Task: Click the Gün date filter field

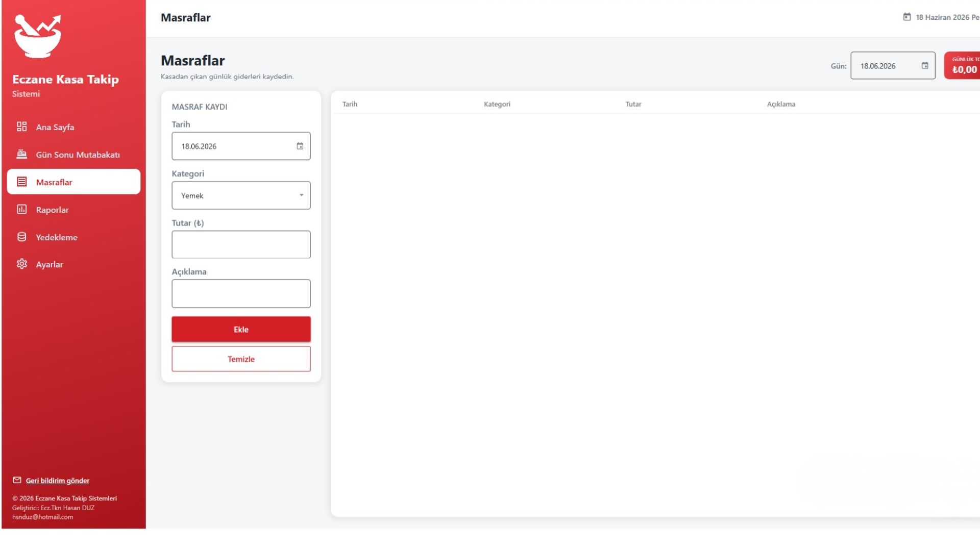Action: 893,65
